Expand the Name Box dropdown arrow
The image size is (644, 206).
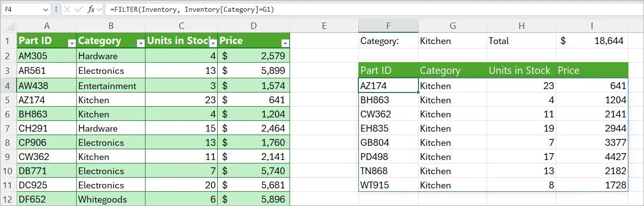(x=45, y=9)
